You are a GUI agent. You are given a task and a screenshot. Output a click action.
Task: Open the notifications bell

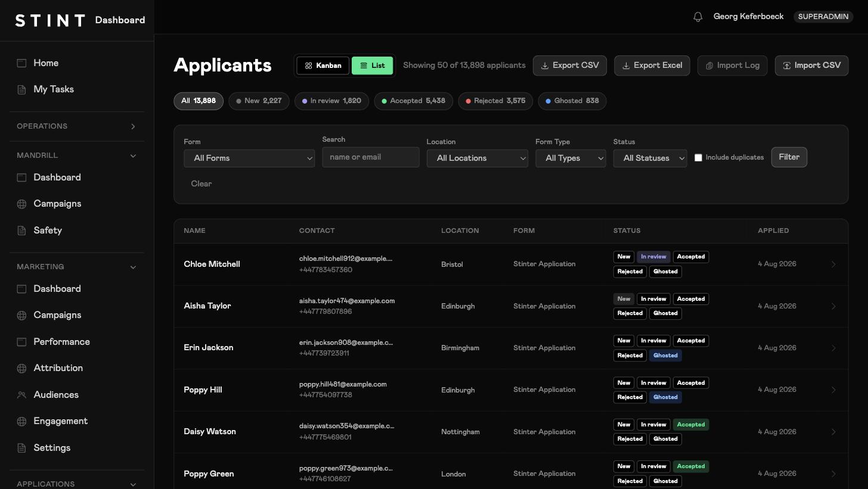click(698, 17)
